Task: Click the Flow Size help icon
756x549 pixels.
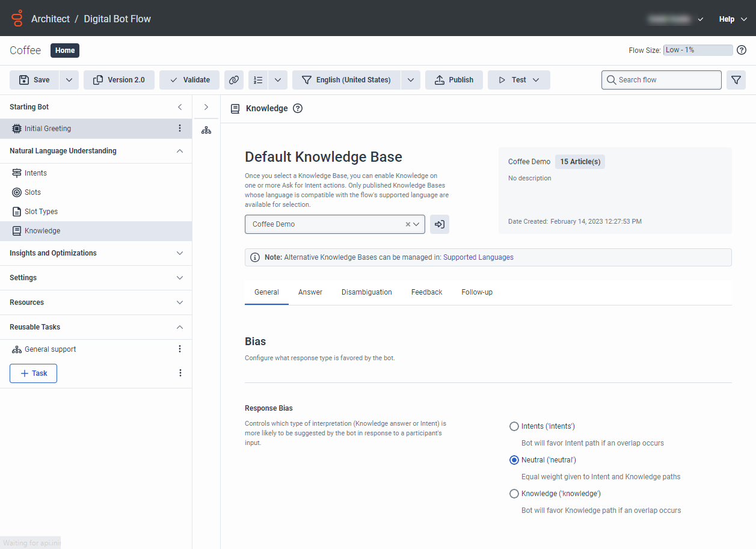Action: pyautogui.click(x=742, y=51)
